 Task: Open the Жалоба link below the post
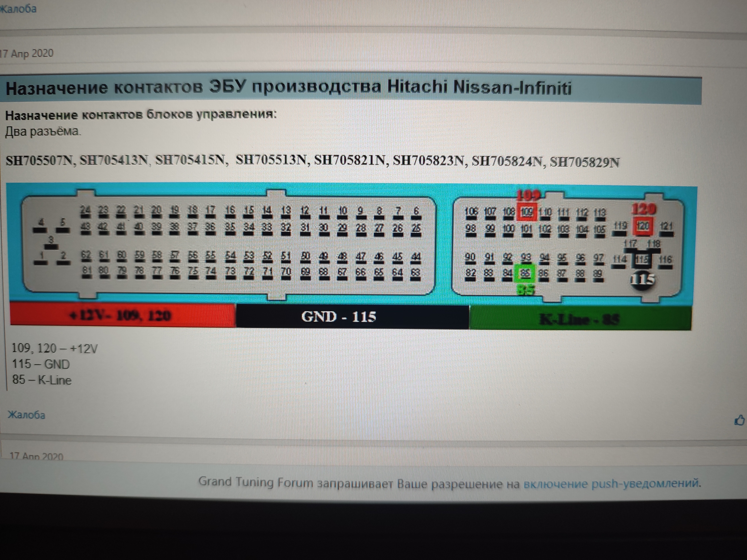click(26, 415)
